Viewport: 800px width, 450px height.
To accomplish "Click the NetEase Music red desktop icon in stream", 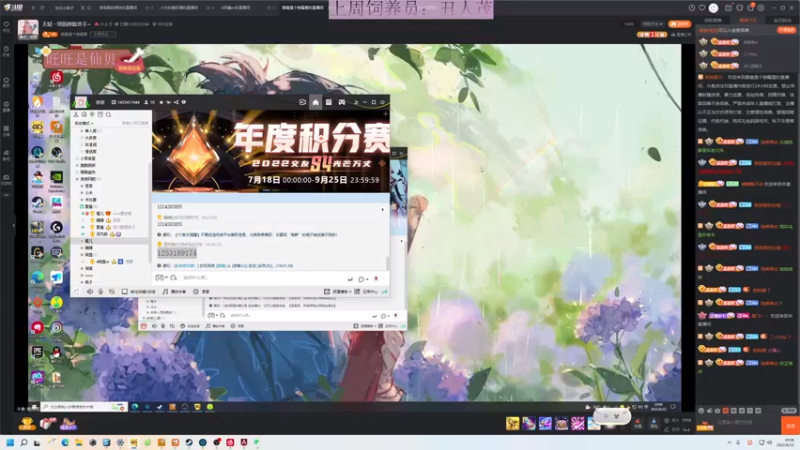I will click(x=57, y=78).
